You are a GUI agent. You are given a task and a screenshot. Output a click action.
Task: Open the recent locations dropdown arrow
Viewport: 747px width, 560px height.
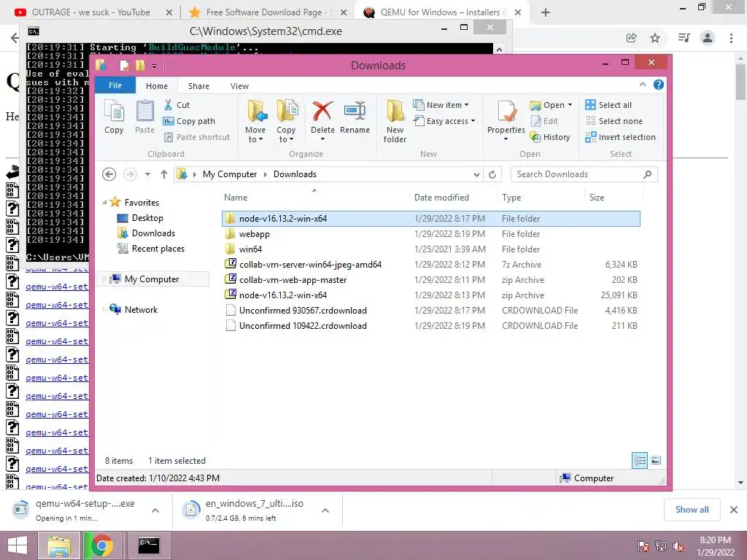147,174
